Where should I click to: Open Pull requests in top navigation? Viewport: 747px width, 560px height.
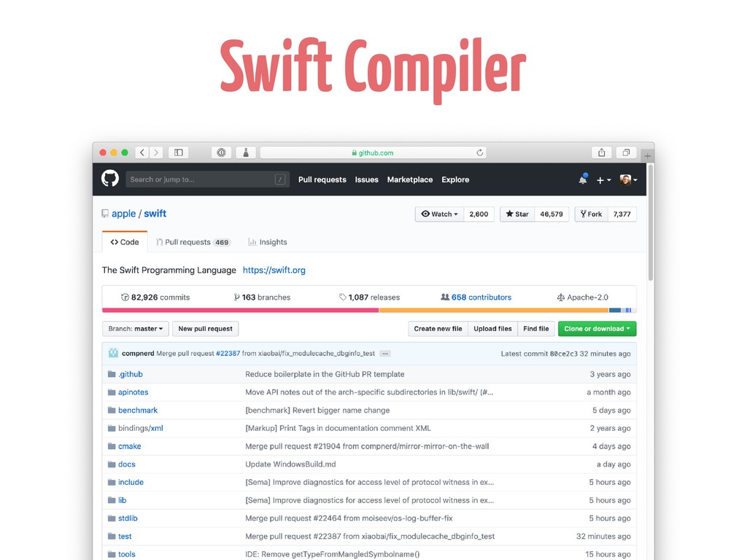[322, 179]
